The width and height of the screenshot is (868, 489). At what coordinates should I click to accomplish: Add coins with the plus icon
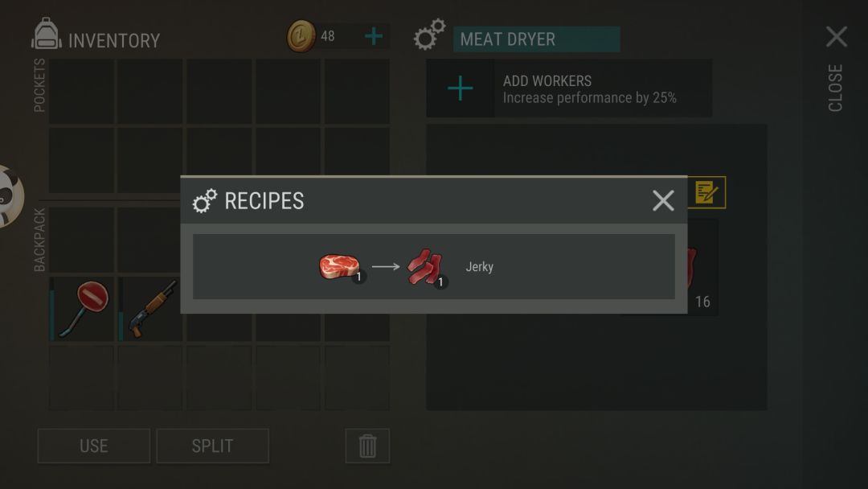pyautogui.click(x=374, y=36)
